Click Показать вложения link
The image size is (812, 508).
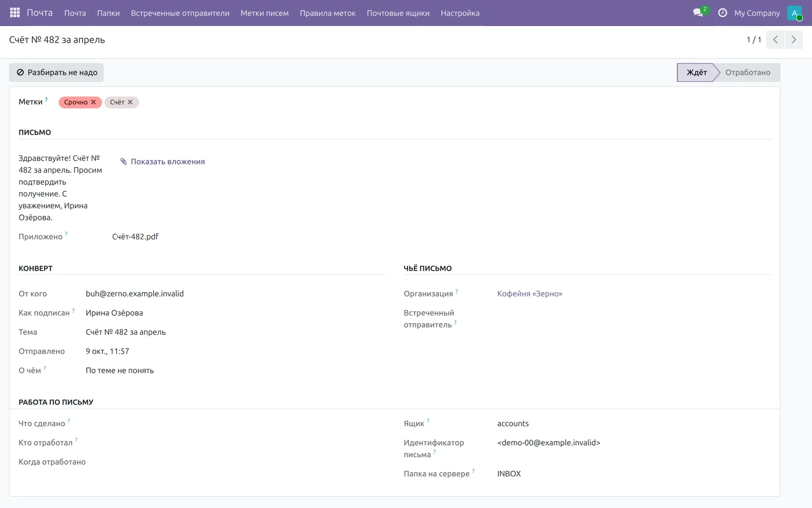[x=162, y=162]
